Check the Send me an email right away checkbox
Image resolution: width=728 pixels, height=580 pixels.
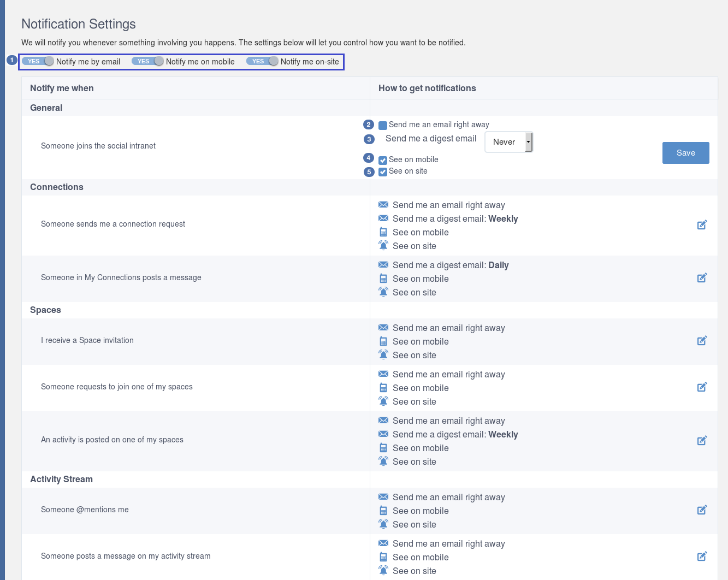click(383, 125)
